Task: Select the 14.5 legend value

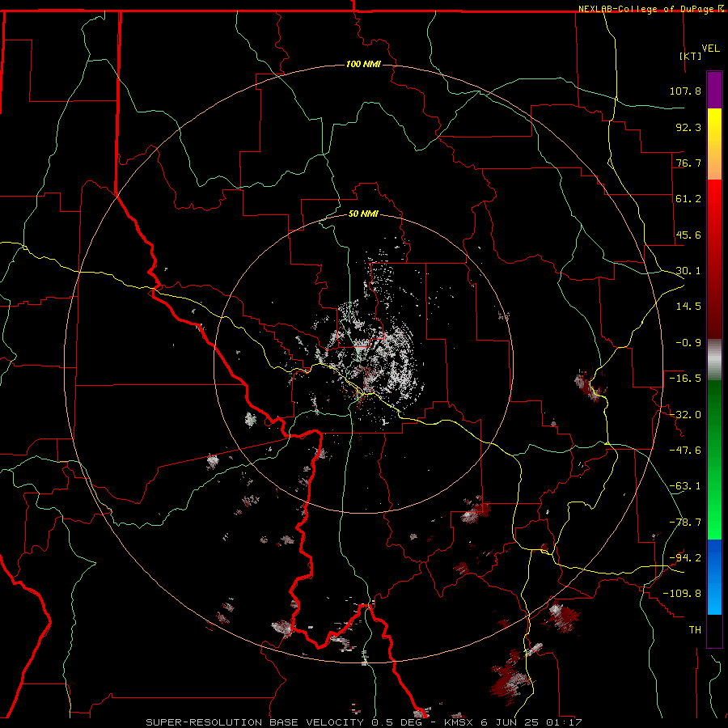Action: [x=688, y=307]
